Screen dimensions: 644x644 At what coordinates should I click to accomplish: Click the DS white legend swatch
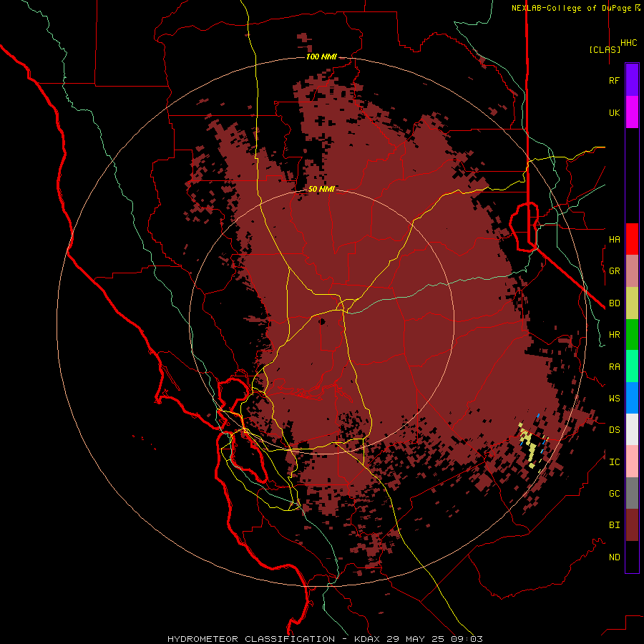[x=632, y=429]
